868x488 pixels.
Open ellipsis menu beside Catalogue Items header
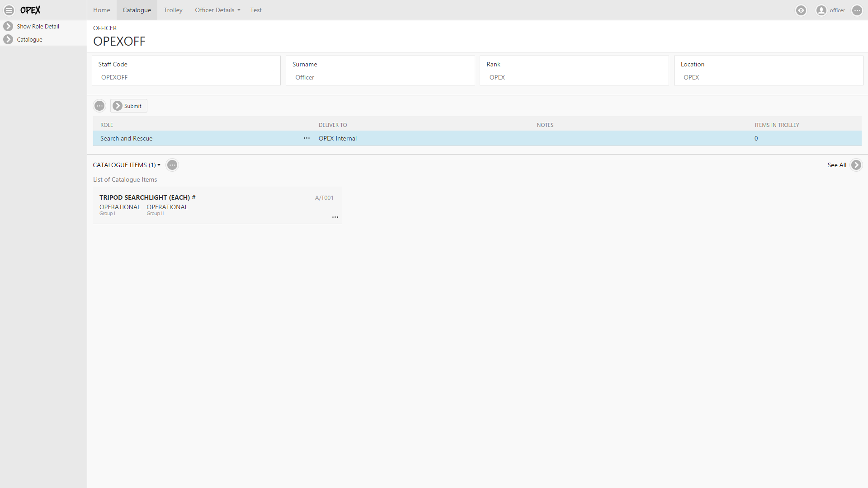click(x=172, y=165)
